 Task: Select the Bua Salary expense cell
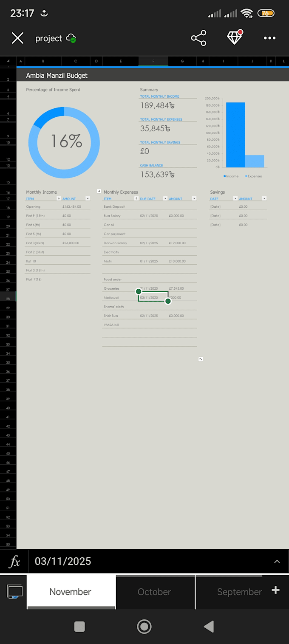coord(120,216)
